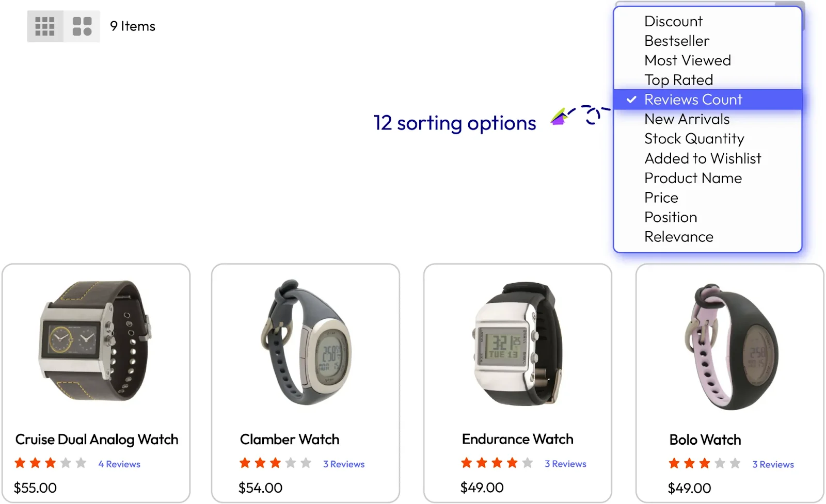The width and height of the screenshot is (826, 504).
Task: Select the checked Reviews Count option
Action: pos(693,100)
